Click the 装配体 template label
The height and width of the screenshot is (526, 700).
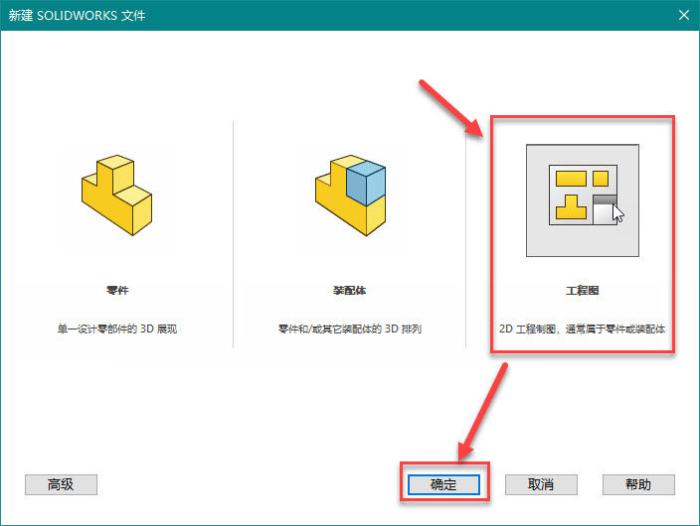[349, 291]
